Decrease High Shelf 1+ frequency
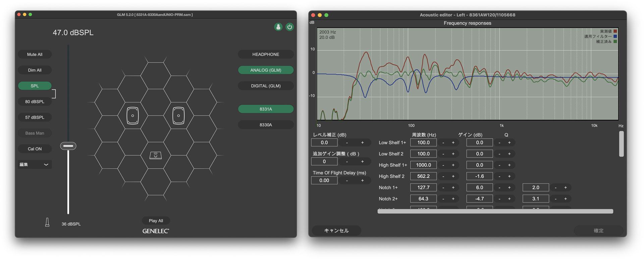 point(443,165)
